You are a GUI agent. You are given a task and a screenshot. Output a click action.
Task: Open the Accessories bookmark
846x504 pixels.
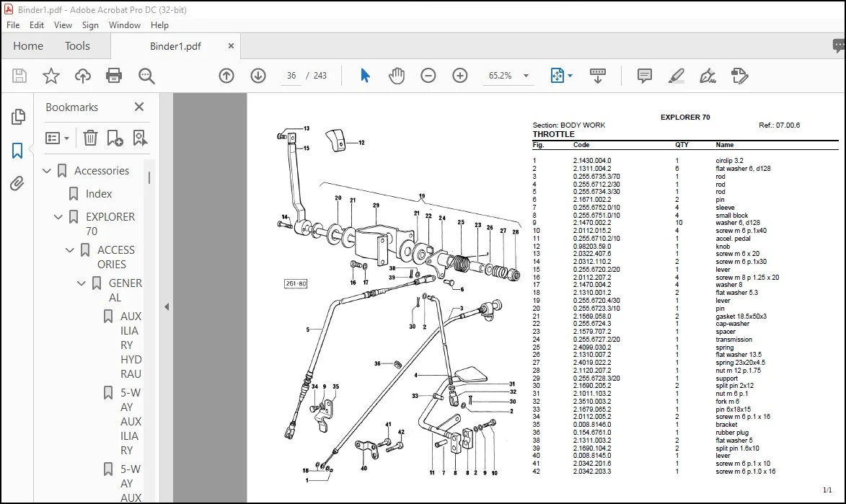(102, 170)
